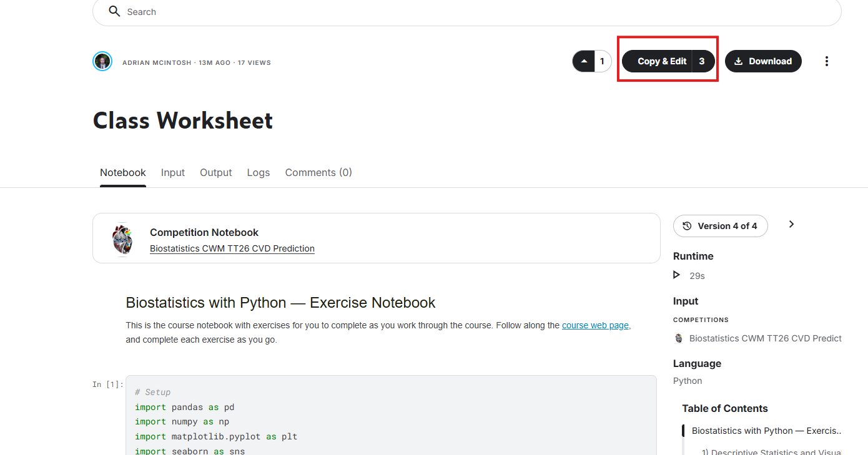Switch to the Notebook tab
868x455 pixels.
pos(123,172)
